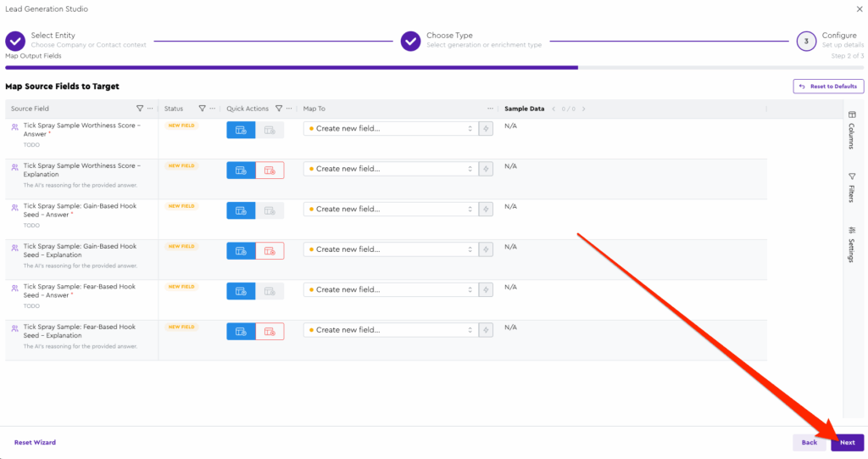Screen dimensions: 868x459
Task: Click the Next button
Action: (x=847, y=442)
